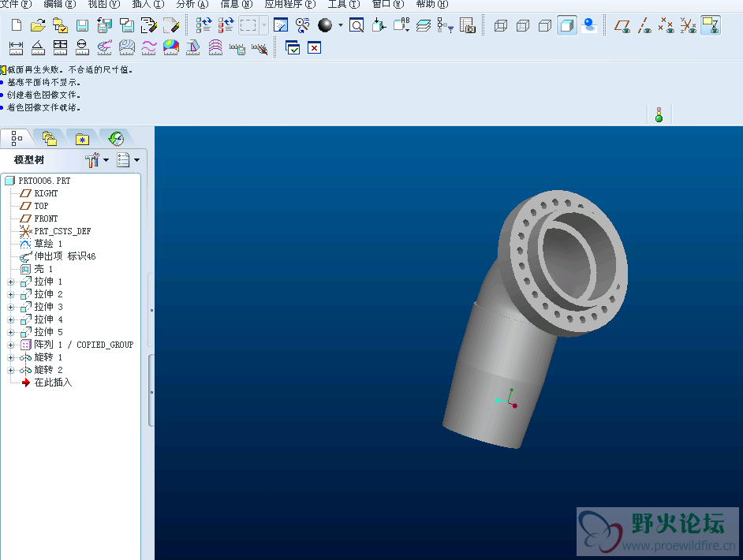The height and width of the screenshot is (560, 743).
Task: Toggle datum planes display
Action: (622, 25)
